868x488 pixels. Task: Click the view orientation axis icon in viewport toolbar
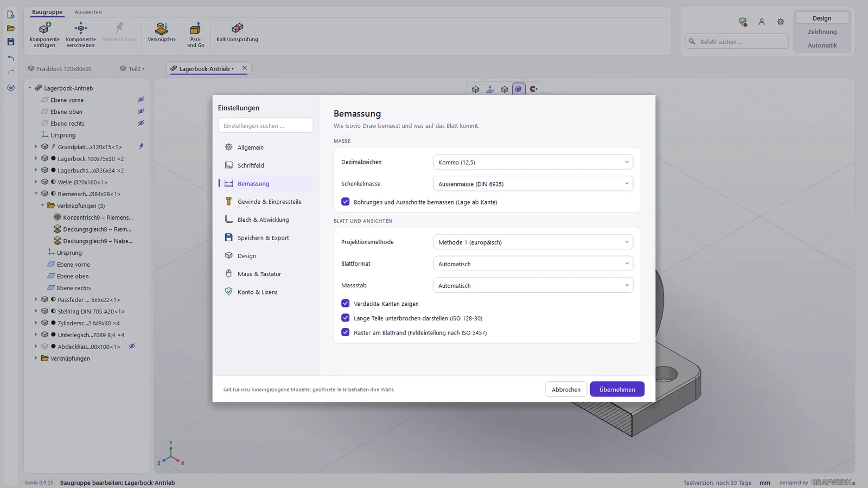tap(490, 89)
